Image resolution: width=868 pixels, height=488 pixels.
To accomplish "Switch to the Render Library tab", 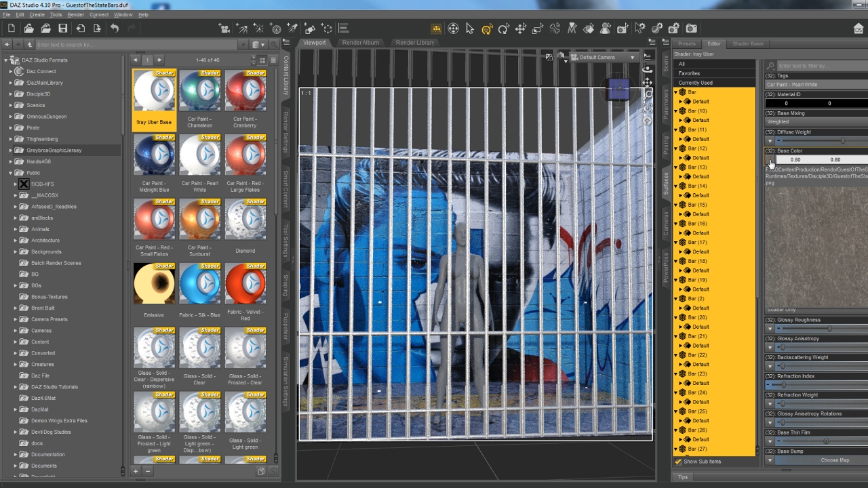I will click(x=415, y=43).
